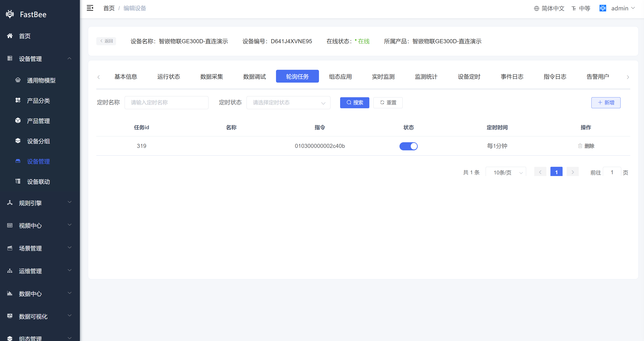The height and width of the screenshot is (341, 644).
Task: Click the FastBee logo icon
Action: point(10,14)
